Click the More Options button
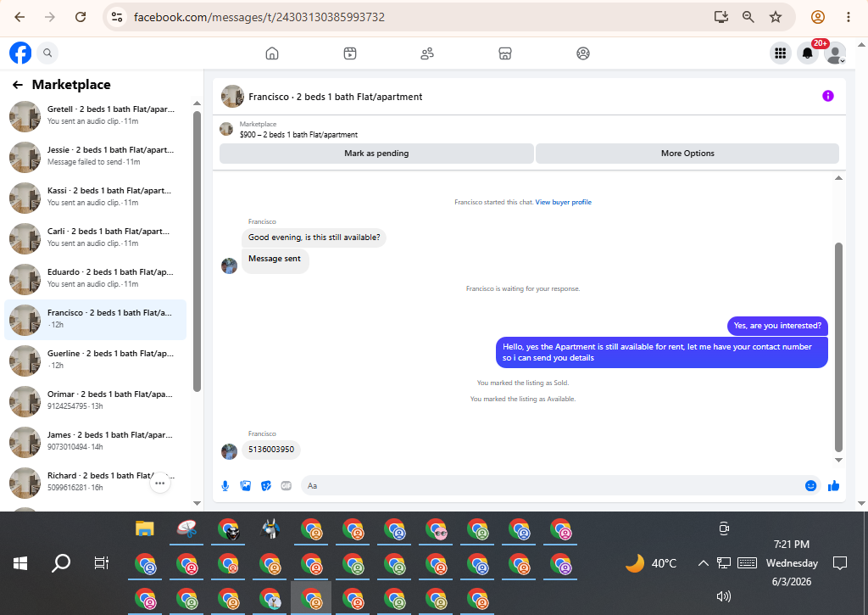 coord(687,154)
